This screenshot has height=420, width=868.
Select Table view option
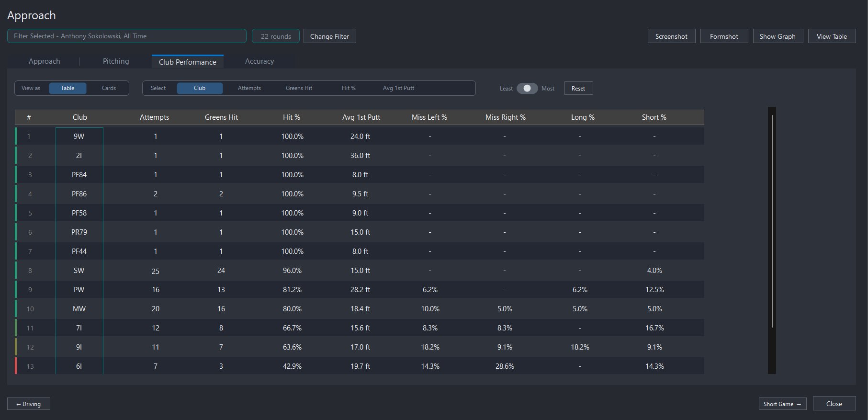(68, 88)
